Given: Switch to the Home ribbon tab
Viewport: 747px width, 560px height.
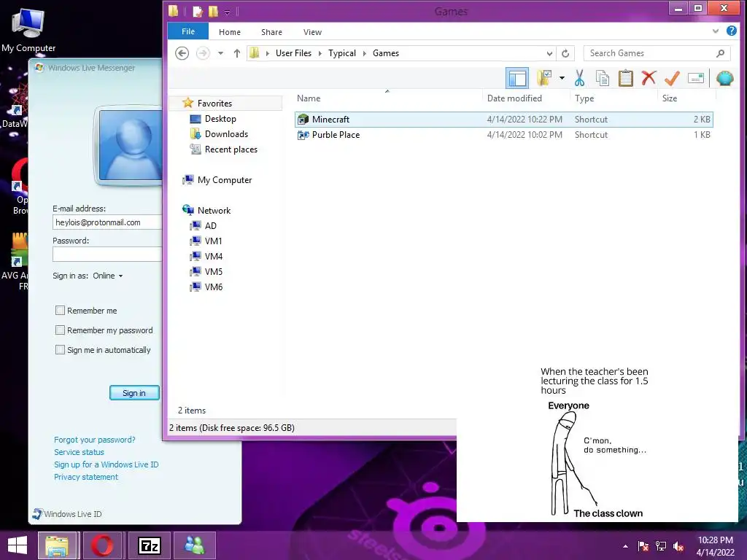Looking at the screenshot, I should tap(230, 32).
